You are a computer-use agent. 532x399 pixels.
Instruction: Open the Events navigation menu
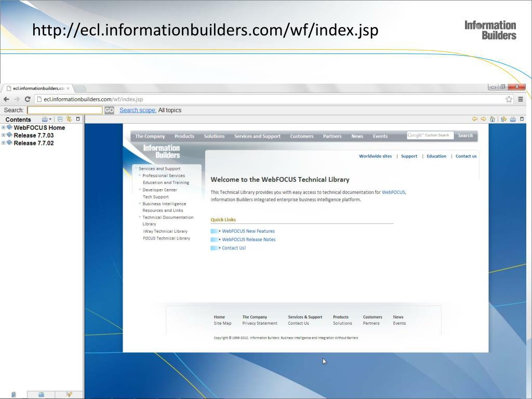[380, 136]
